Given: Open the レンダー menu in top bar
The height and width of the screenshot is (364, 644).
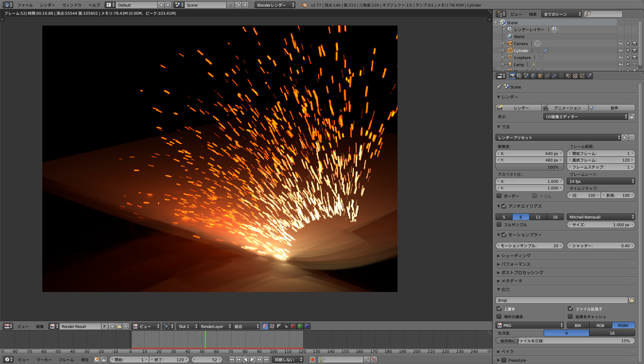Looking at the screenshot, I should tap(48, 5).
